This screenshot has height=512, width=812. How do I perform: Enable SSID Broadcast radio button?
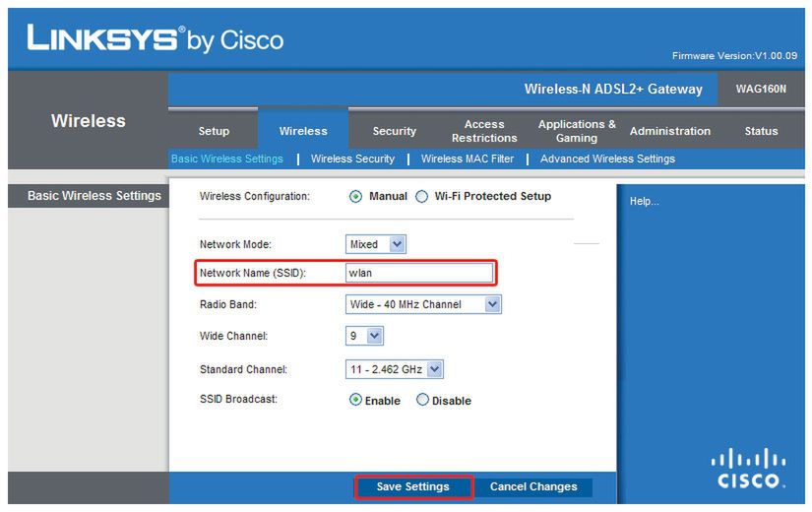coord(356,401)
